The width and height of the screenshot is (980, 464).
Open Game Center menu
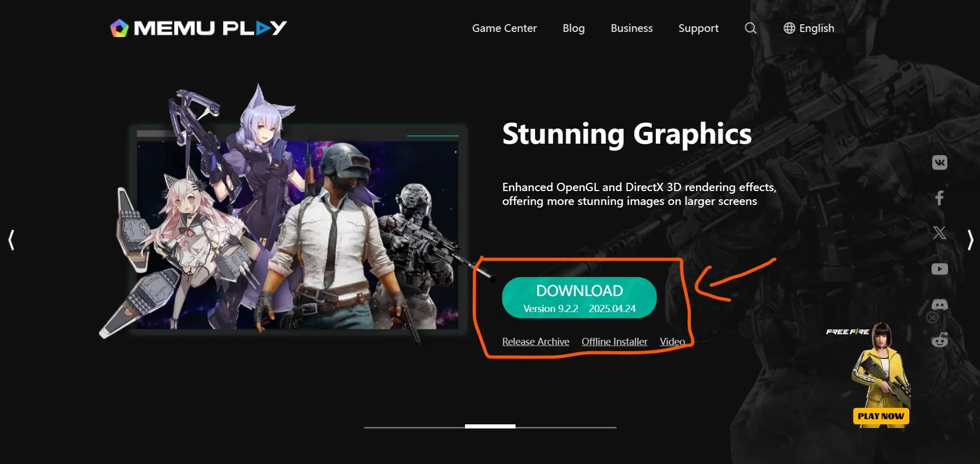[x=504, y=28]
